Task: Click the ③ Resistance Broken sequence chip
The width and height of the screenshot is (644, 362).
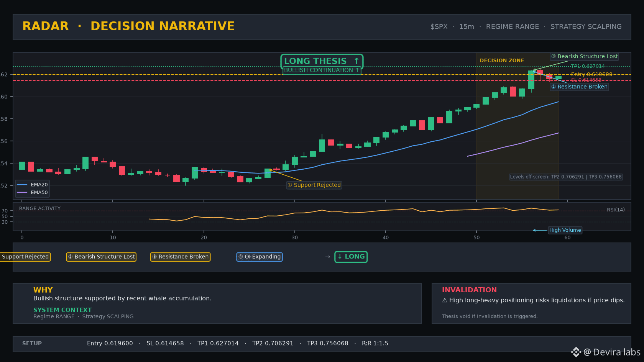Action: pos(180,257)
